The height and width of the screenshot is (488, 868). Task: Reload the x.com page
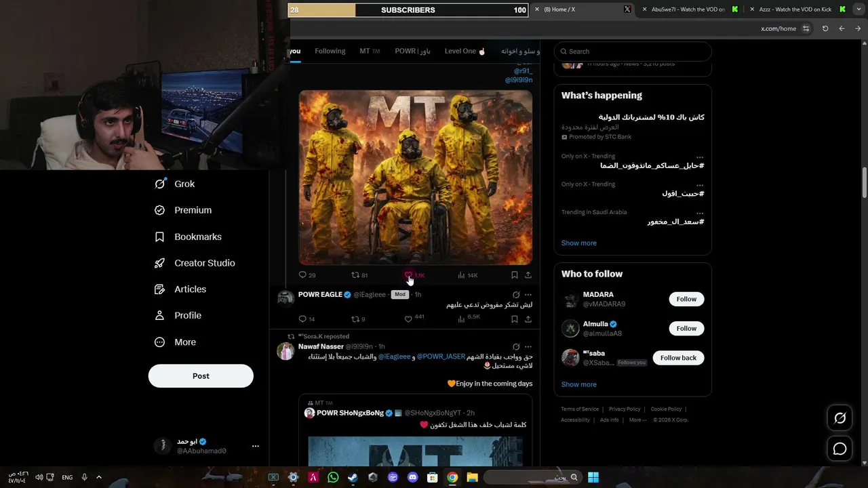coord(825,28)
